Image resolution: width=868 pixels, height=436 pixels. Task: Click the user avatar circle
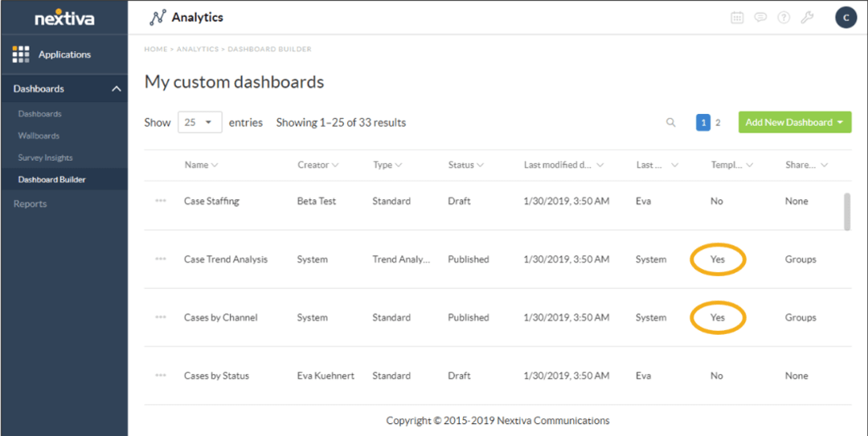click(845, 17)
